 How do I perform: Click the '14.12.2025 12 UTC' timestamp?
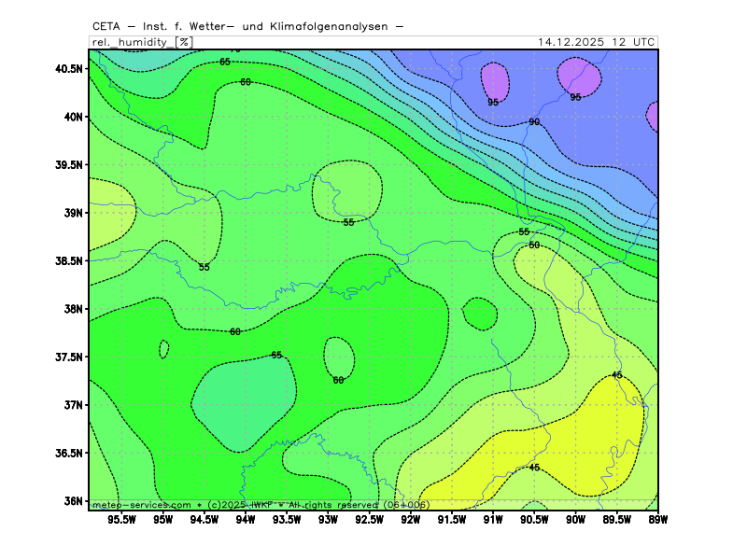596,42
